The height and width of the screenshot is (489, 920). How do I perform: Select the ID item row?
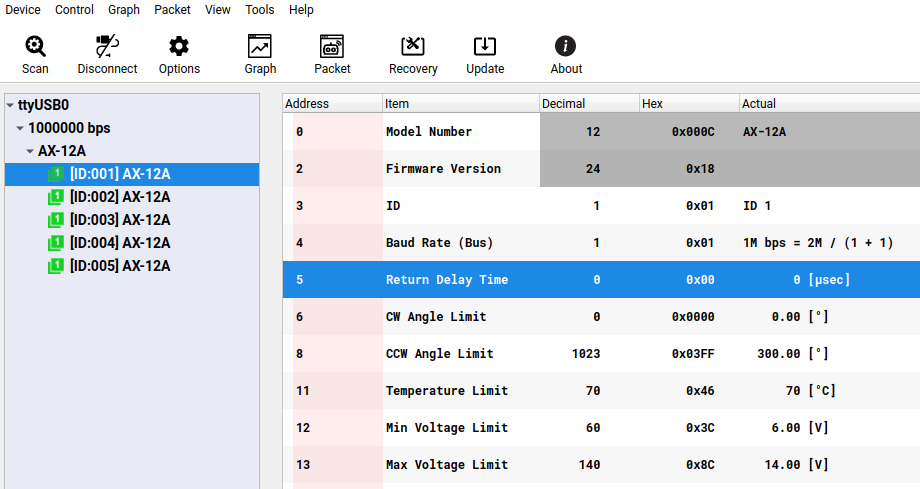tap(601, 205)
